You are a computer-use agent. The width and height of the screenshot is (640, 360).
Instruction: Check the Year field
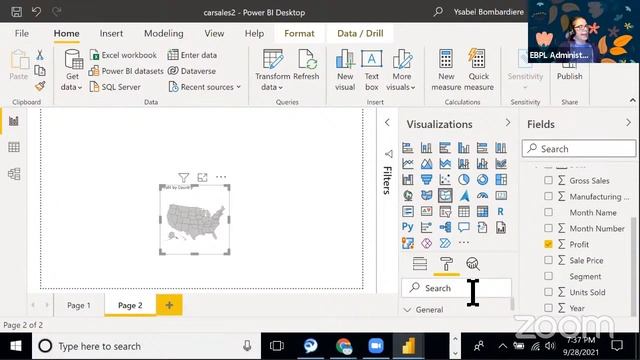click(x=548, y=308)
